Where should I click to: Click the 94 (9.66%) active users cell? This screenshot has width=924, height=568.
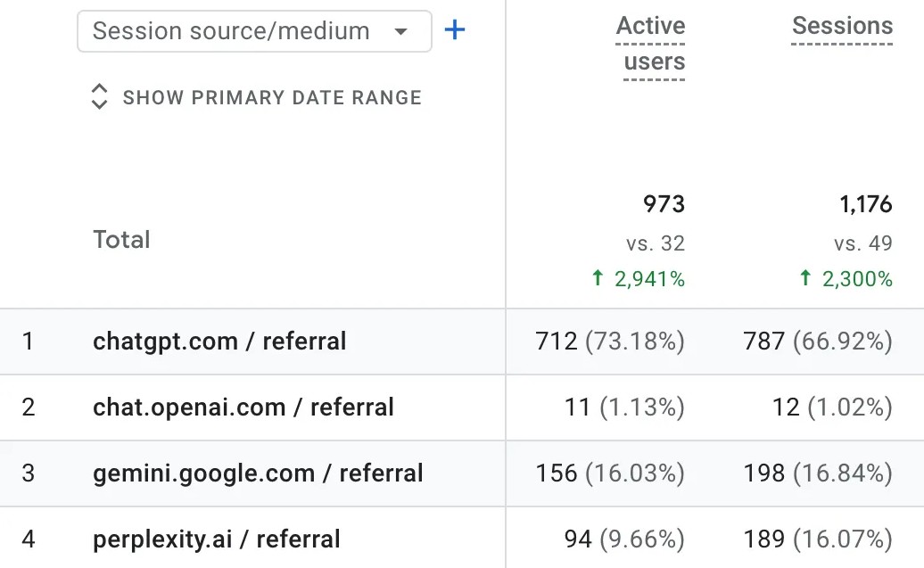(624, 539)
